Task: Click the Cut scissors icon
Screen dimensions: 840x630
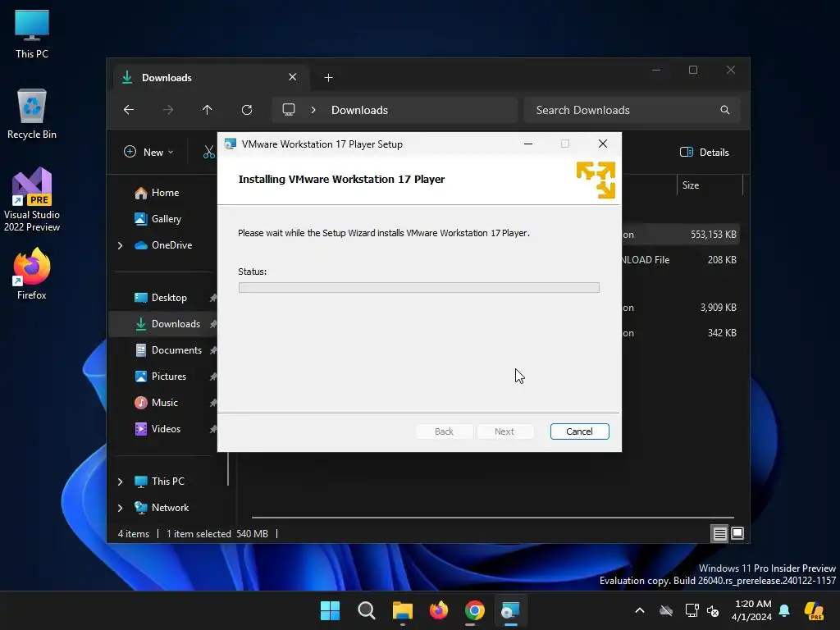Action: point(209,152)
